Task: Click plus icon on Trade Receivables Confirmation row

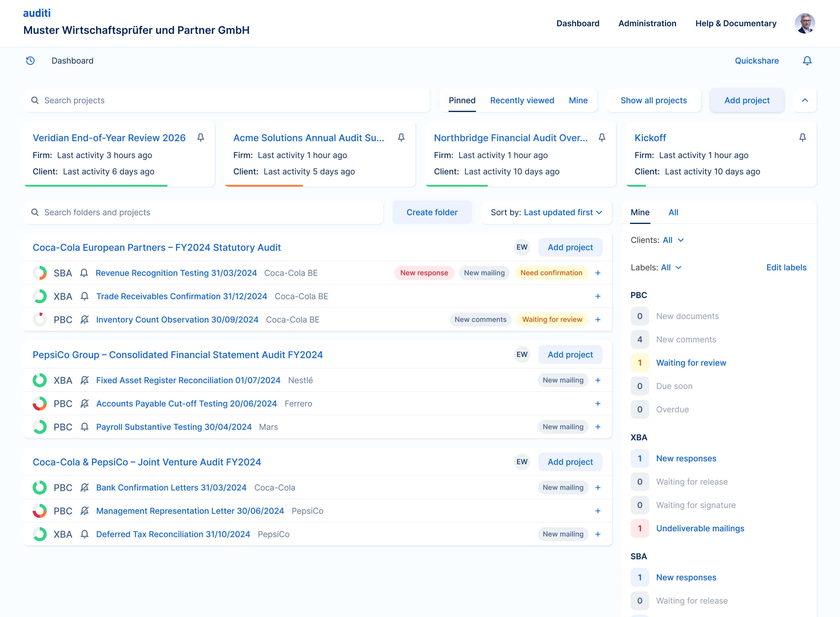Action: coord(598,296)
